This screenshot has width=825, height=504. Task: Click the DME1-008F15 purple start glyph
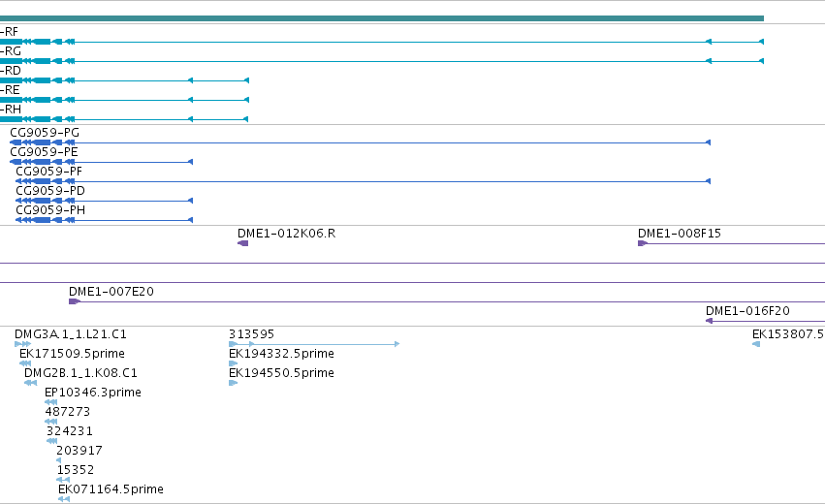coord(643,243)
